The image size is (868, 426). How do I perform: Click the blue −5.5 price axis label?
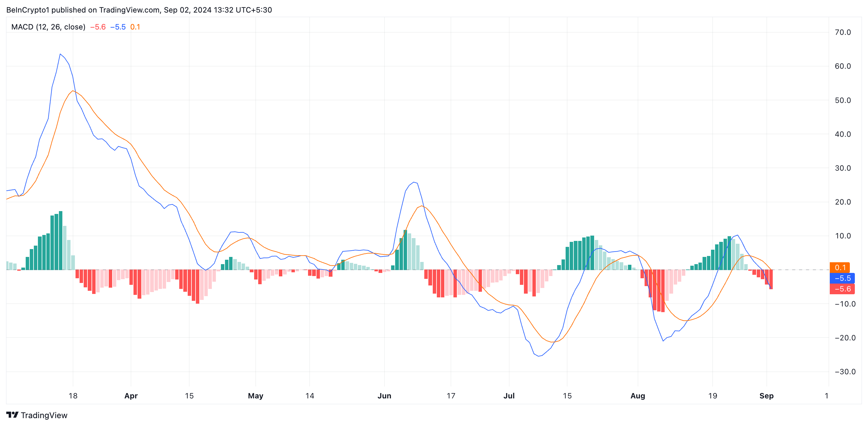point(842,278)
